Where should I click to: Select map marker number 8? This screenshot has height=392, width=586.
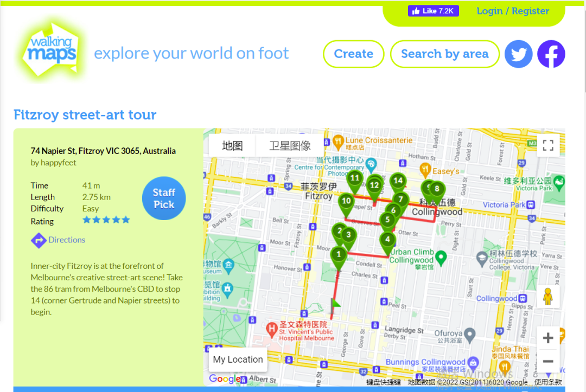(x=437, y=191)
